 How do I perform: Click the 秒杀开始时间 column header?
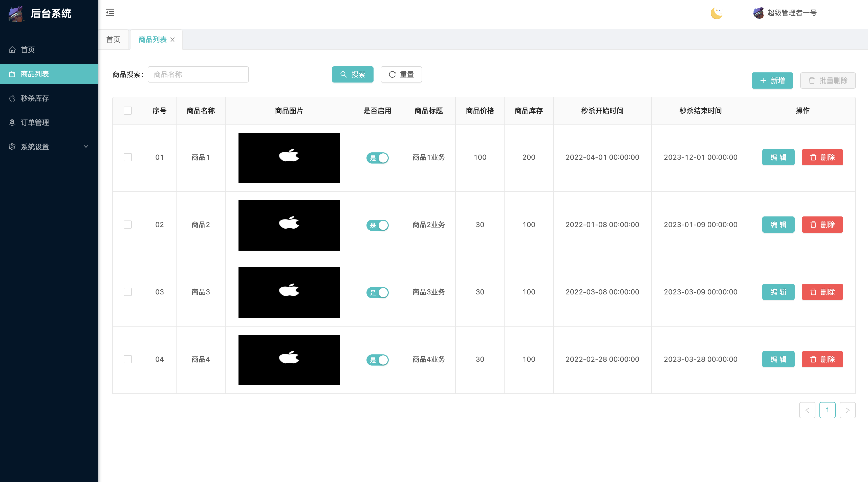pyautogui.click(x=602, y=111)
